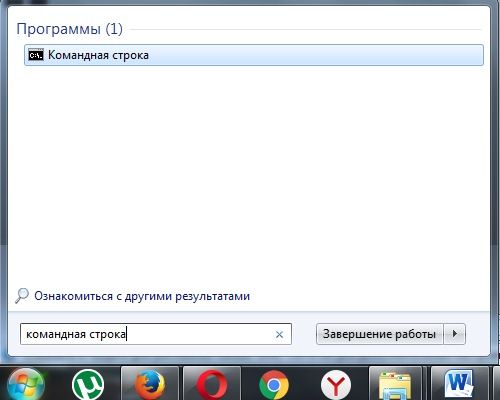
Task: Launch Yandex Browser from the taskbar
Action: pyautogui.click(x=336, y=385)
